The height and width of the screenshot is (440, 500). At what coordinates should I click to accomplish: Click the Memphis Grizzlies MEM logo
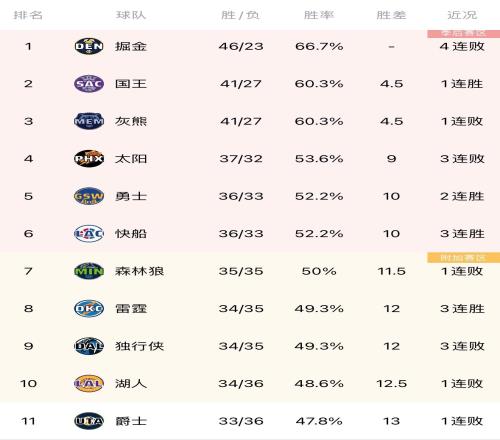(89, 121)
